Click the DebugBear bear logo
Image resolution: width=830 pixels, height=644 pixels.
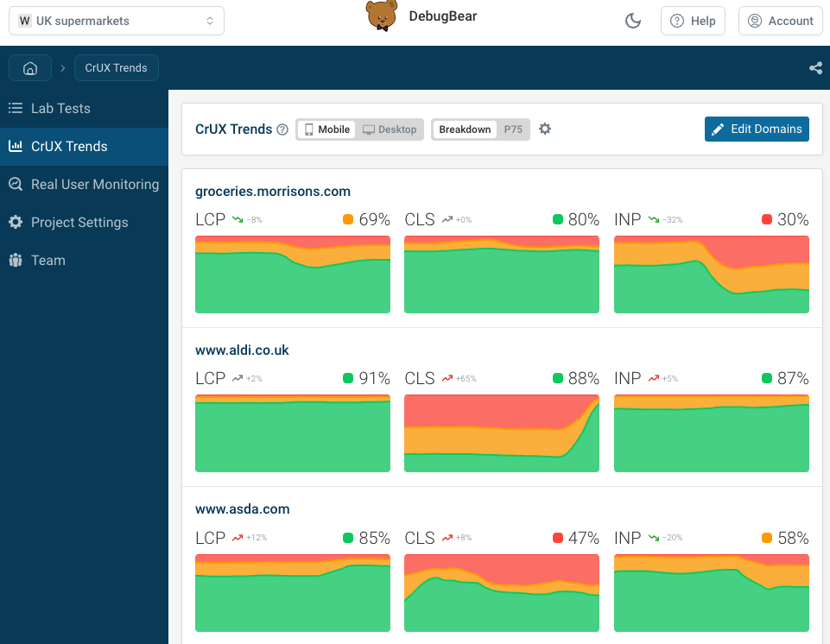click(382, 16)
